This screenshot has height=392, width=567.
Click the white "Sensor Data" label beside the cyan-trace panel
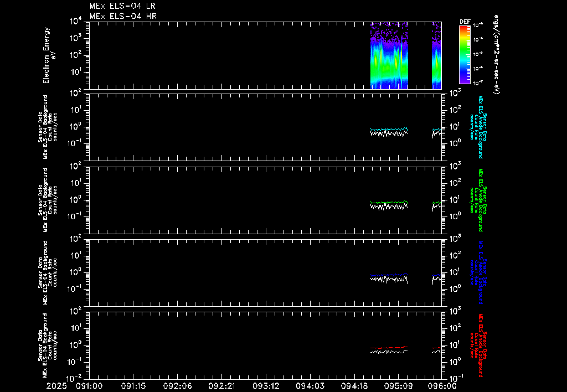(40, 127)
